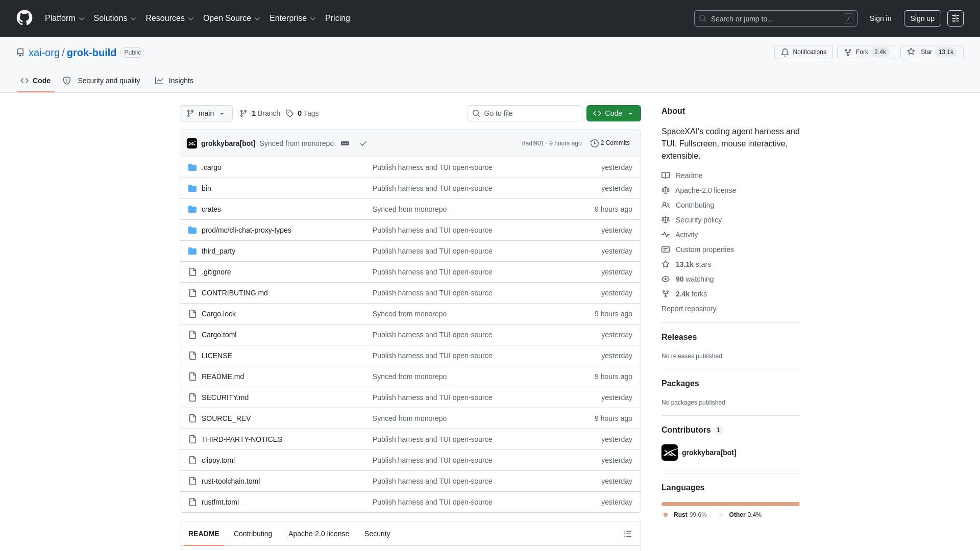Click the shield icon on Security and quality tab
Viewport: 980px width, 551px height.
pos(67,81)
